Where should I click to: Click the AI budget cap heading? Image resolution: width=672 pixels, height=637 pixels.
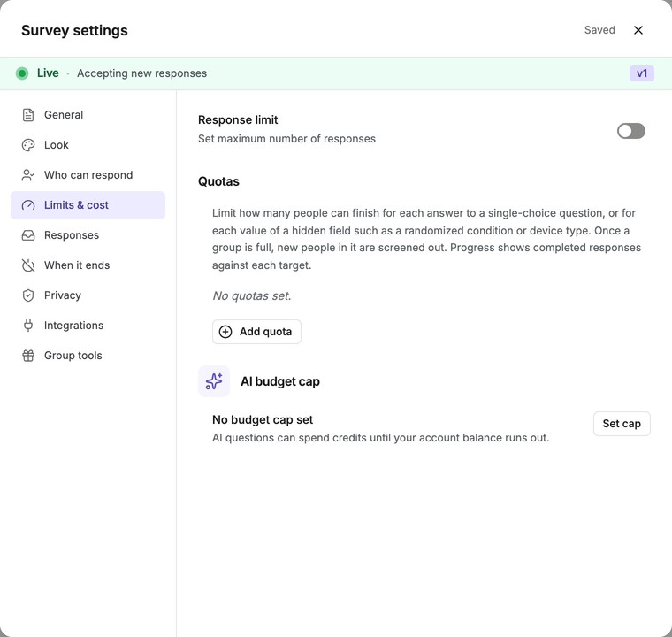pos(280,381)
